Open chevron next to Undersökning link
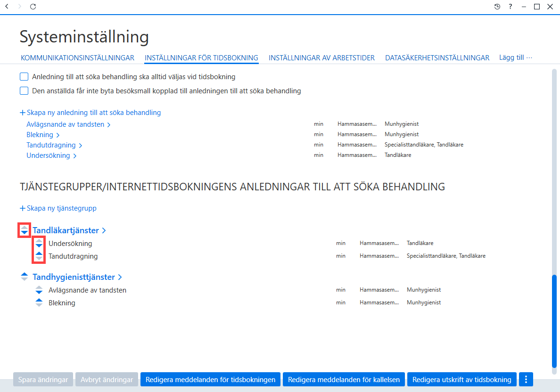Viewport: 560px width, 392px height. pyautogui.click(x=75, y=155)
